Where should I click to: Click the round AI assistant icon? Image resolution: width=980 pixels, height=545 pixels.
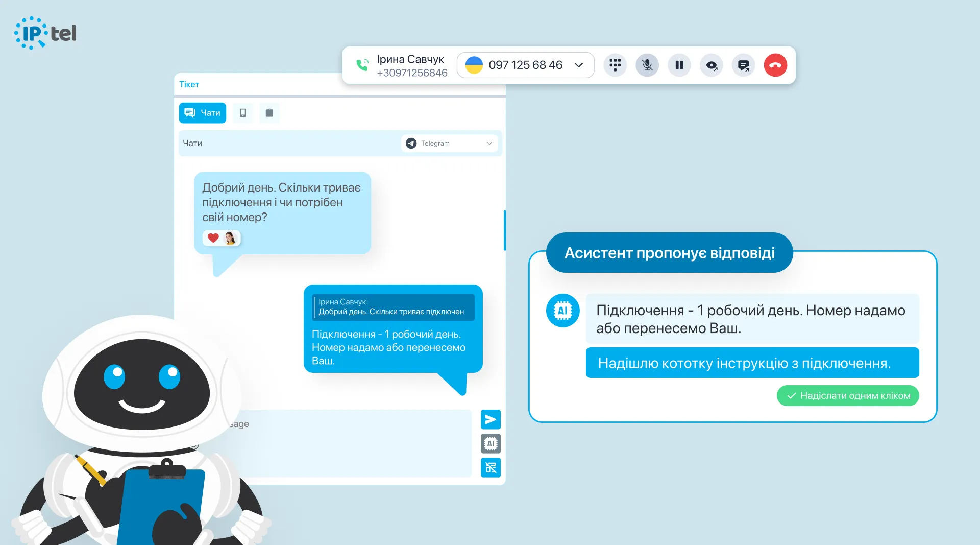562,311
